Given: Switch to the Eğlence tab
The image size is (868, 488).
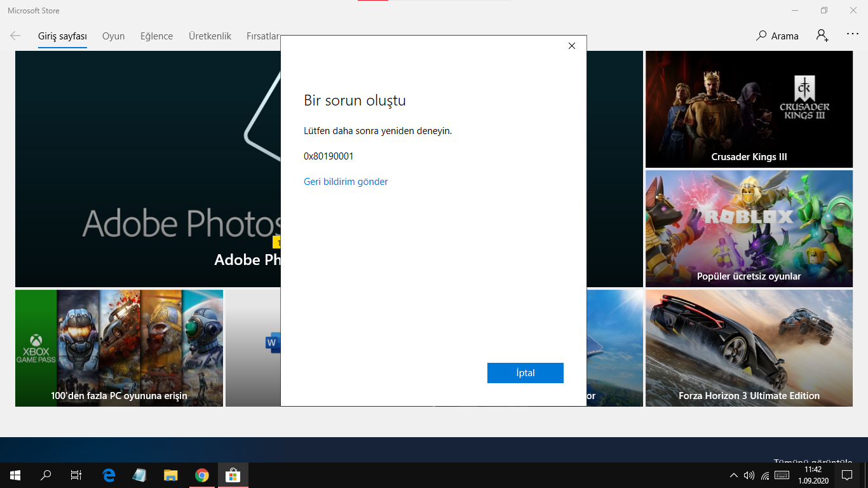Looking at the screenshot, I should click(x=157, y=36).
